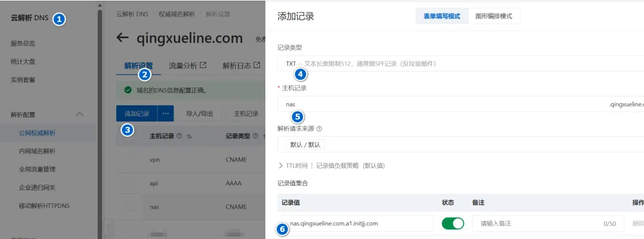Select the checkbox for the api record row

point(129,183)
